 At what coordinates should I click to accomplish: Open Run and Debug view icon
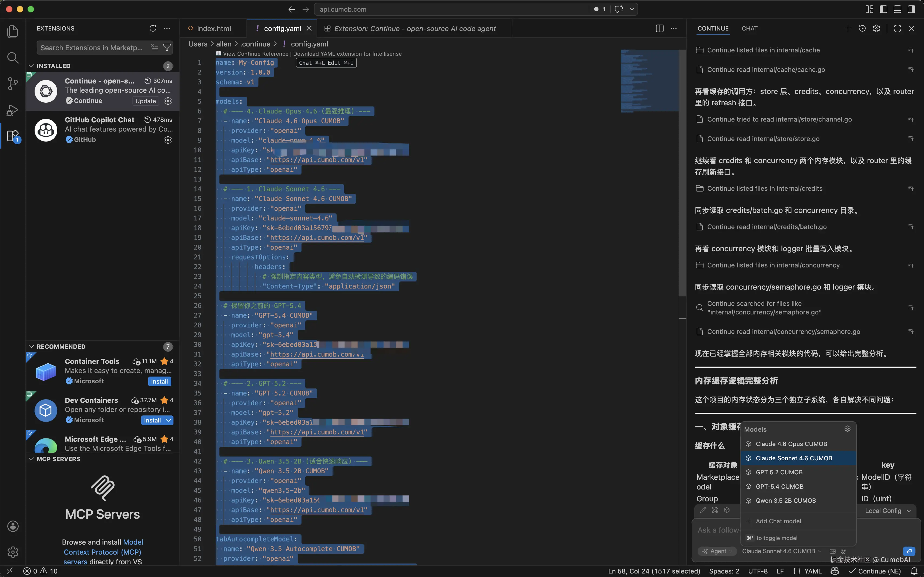pos(13,110)
